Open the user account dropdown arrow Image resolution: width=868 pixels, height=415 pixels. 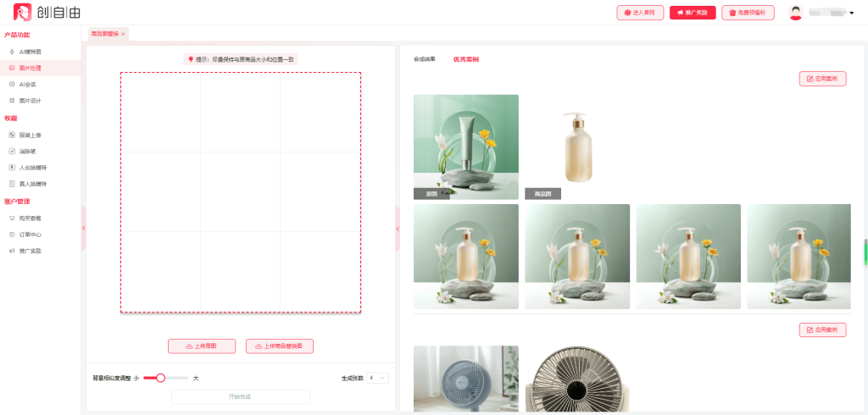point(851,14)
